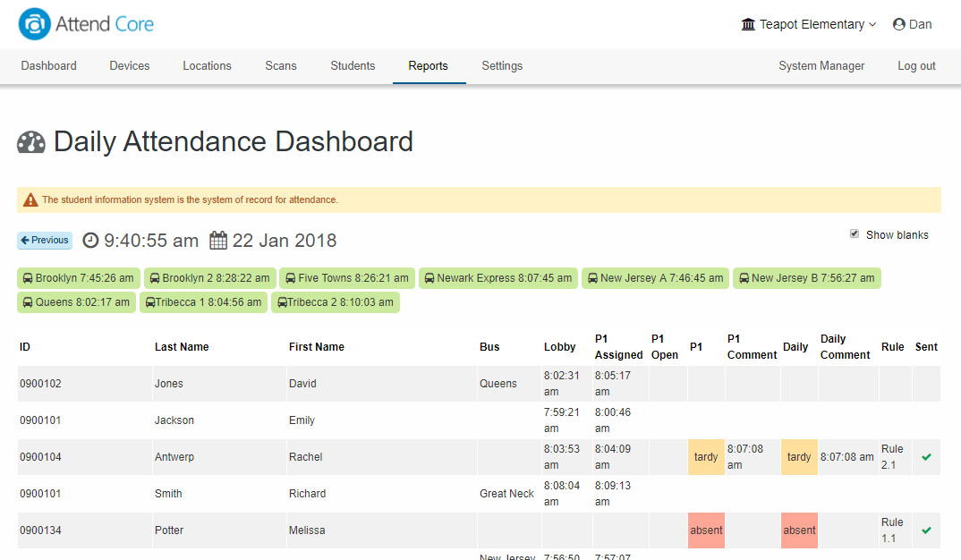Click the orange tardy Daily cell for Antwerp
Viewport: 961px width, 560px height.
click(799, 457)
